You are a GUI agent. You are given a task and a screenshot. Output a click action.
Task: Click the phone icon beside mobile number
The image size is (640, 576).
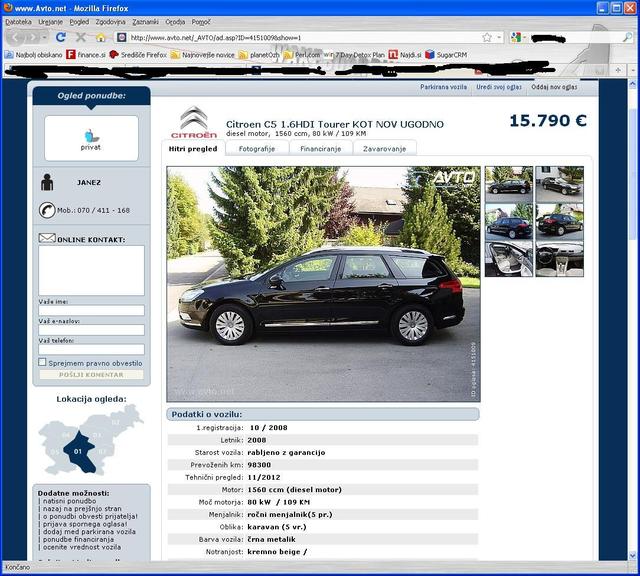[x=47, y=210]
